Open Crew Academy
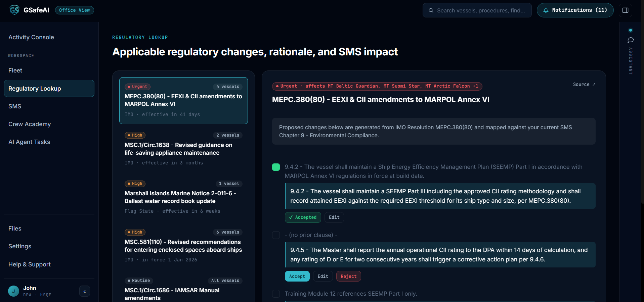The height and width of the screenshot is (302, 644). coord(49,124)
